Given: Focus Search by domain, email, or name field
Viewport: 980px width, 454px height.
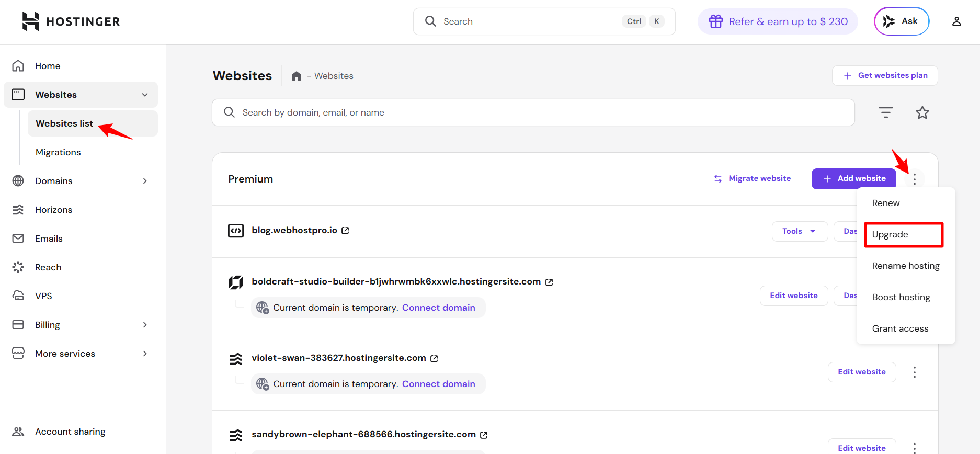Looking at the screenshot, I should tap(533, 112).
